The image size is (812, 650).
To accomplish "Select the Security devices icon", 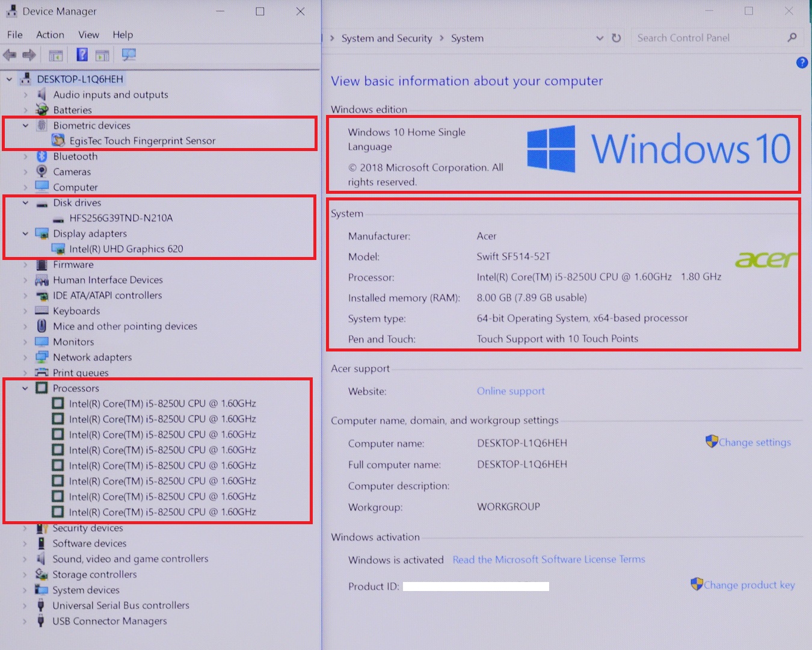I will point(41,528).
